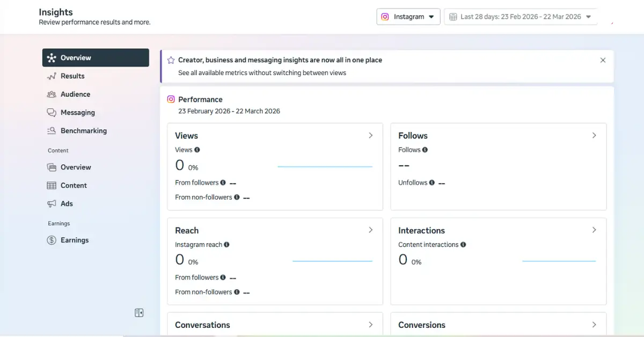Image resolution: width=644 pixels, height=337 pixels.
Task: Select the Ads megaphone icon
Action: [52, 203]
